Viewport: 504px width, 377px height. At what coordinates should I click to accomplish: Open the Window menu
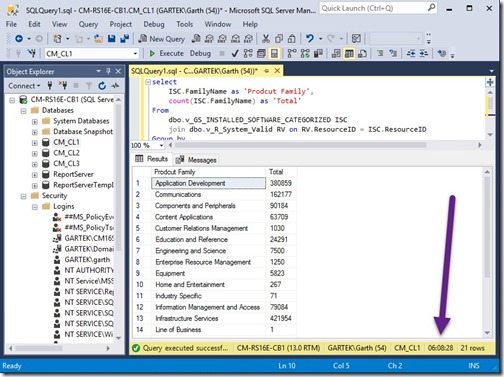click(x=218, y=24)
